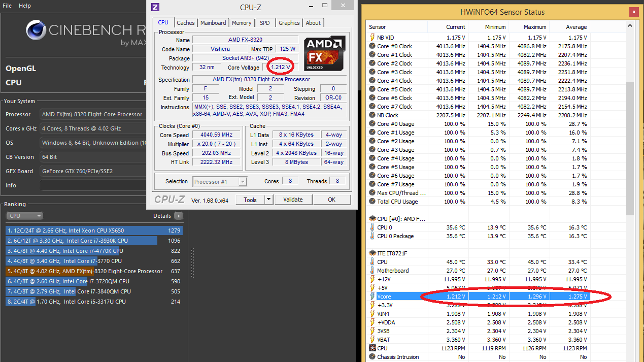644x362 pixels.
Task: Click the GeForce GTX 760 GFX Board field
Action: coord(93,171)
